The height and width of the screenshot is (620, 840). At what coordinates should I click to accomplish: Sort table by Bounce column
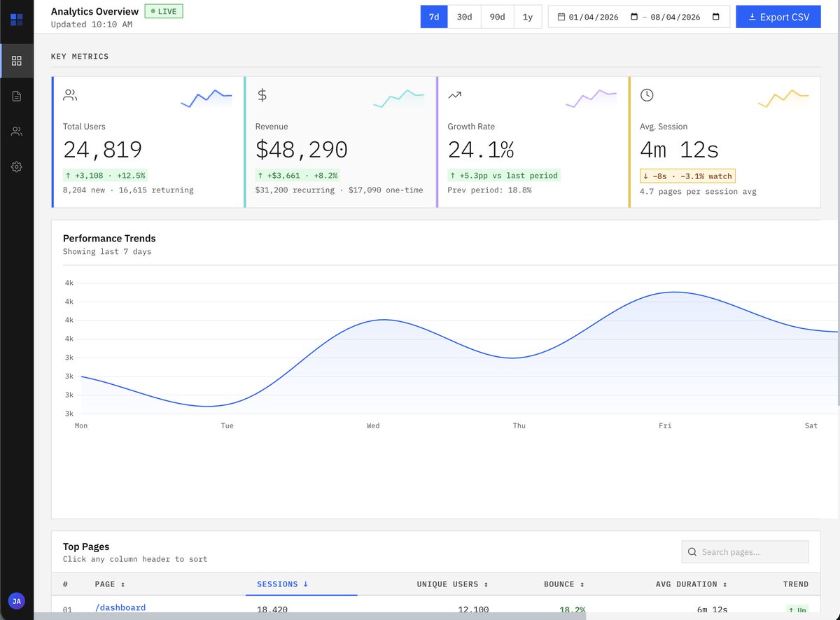tap(564, 584)
